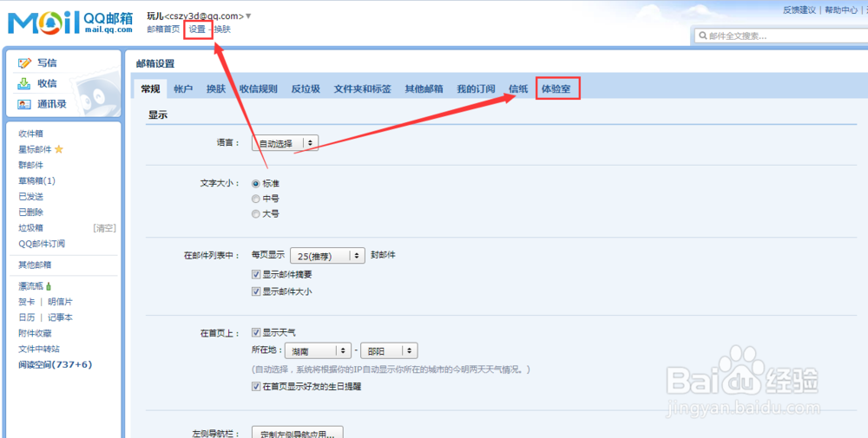
Task: Click the compose mail pencil icon
Action: pos(24,63)
